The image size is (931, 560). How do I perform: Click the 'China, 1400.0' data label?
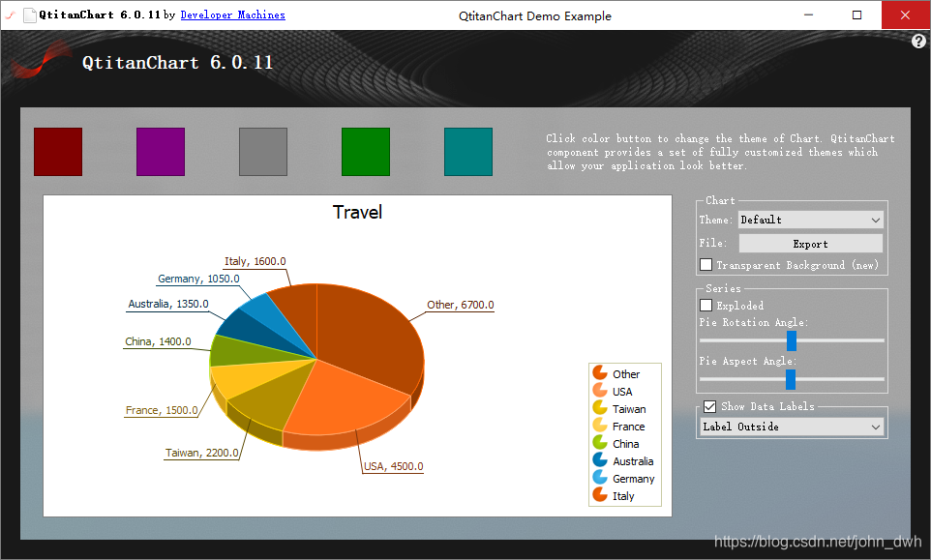(158, 341)
